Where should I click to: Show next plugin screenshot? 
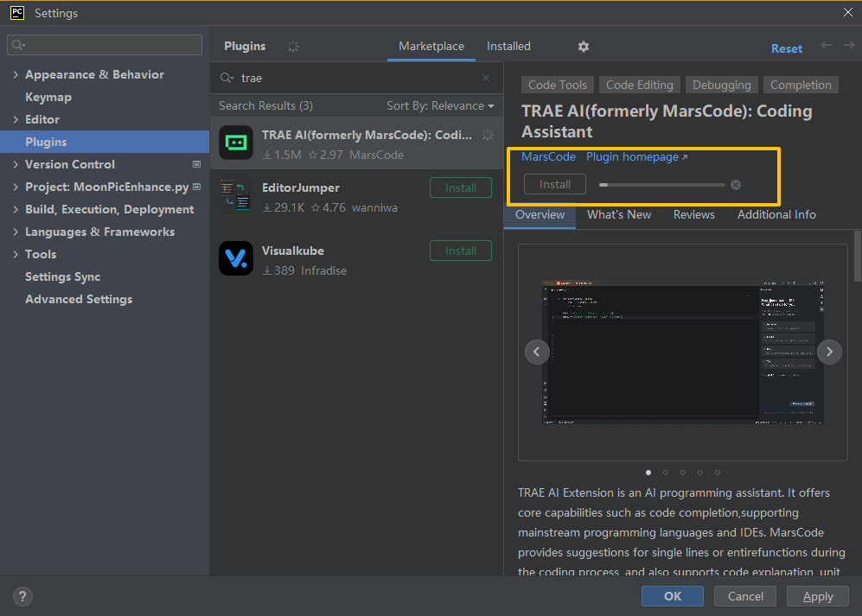[829, 352]
